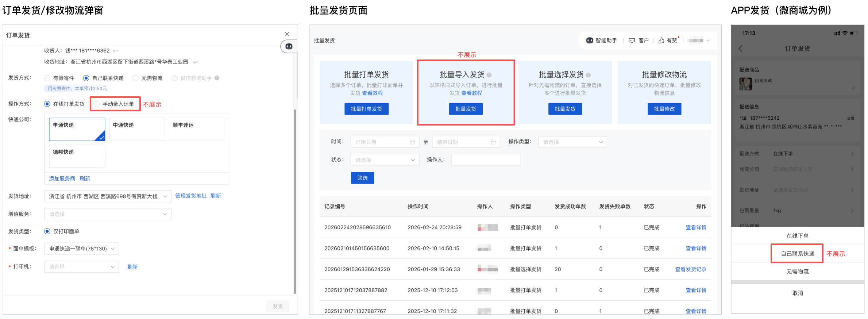This screenshot has height=319, width=868.
Task: Tap the back arrow in the mobile app header
Action: [740, 49]
